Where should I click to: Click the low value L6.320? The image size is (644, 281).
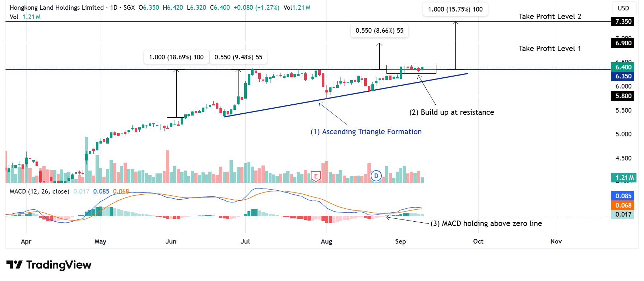tap(196, 8)
